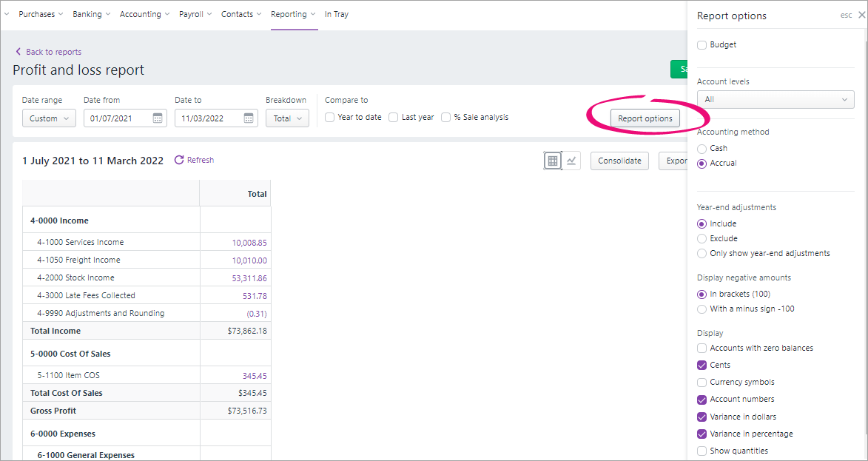This screenshot has width=868, height=461.
Task: Switch to chart view icon
Action: (571, 161)
